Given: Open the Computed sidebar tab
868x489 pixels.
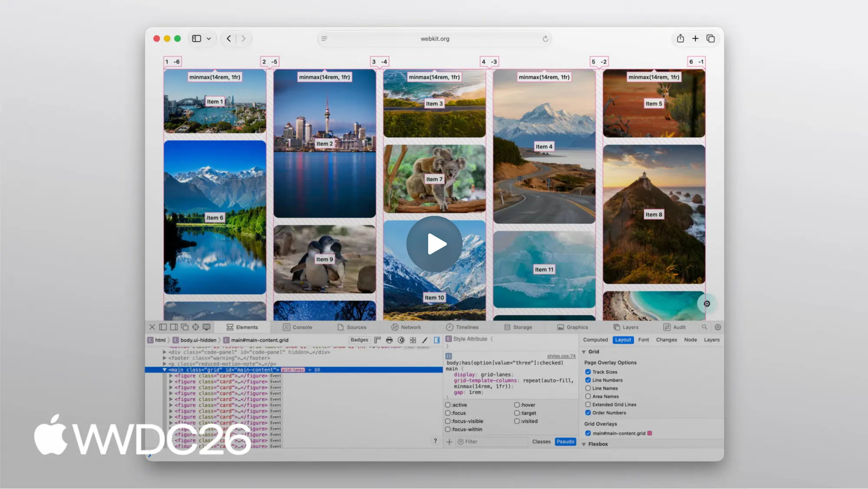Looking at the screenshot, I should point(595,340).
